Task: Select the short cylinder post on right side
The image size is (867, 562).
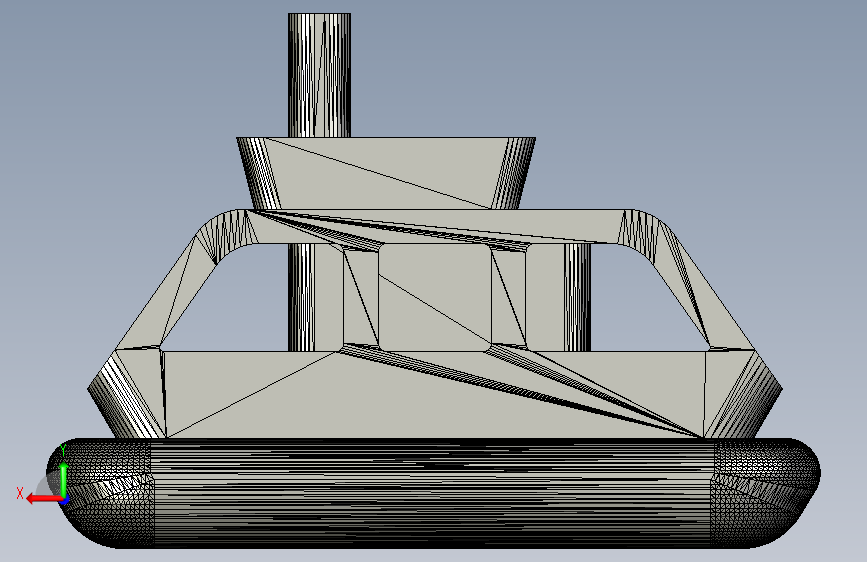Action: pos(577,297)
